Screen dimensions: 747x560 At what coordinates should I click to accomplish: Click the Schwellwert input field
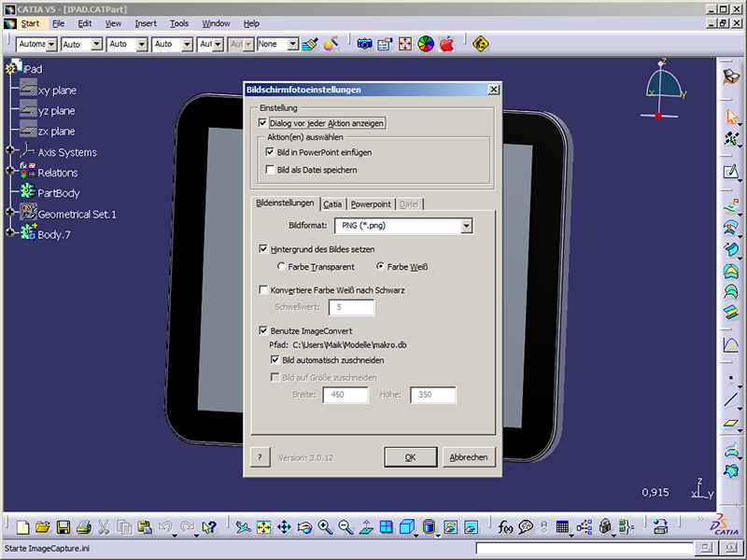pos(352,307)
